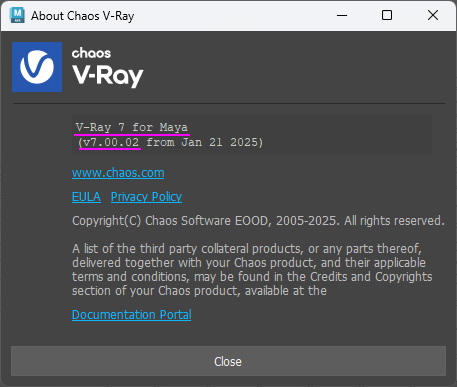Image resolution: width=457 pixels, height=387 pixels.
Task: Click the Chaos Software EOOD copyright line
Action: tap(258, 221)
